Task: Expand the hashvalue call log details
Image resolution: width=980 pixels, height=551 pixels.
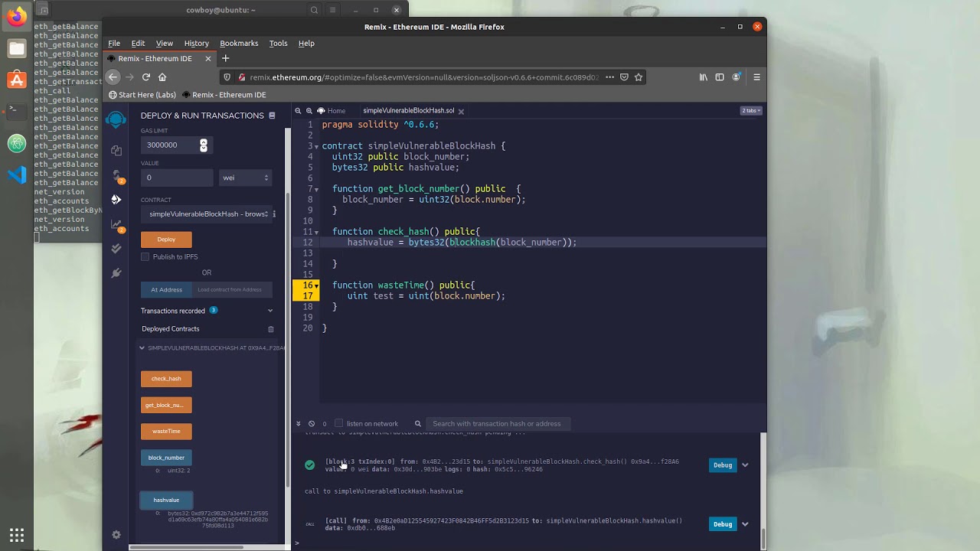Action: (x=745, y=524)
